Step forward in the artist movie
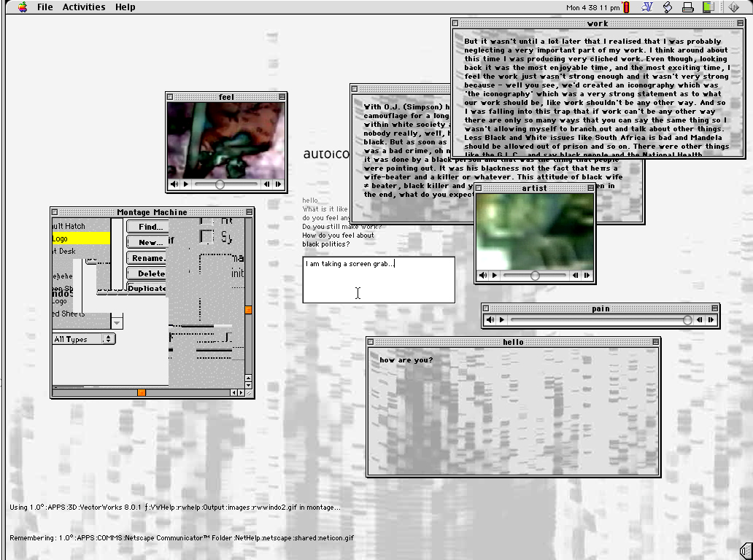 tap(587, 276)
